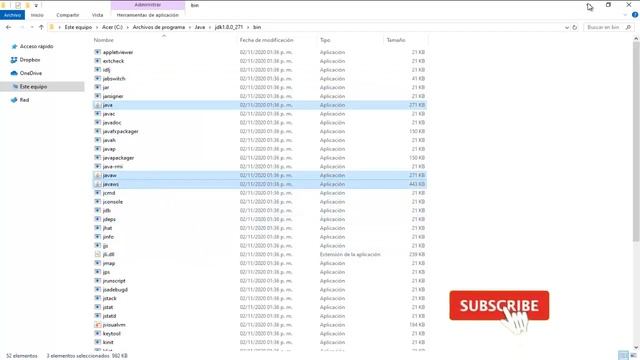Select the java-rmi file name
This screenshot has width=640, height=360.
click(113, 167)
